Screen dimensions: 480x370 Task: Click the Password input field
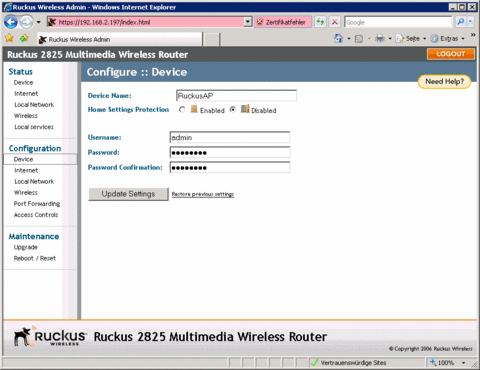230,153
